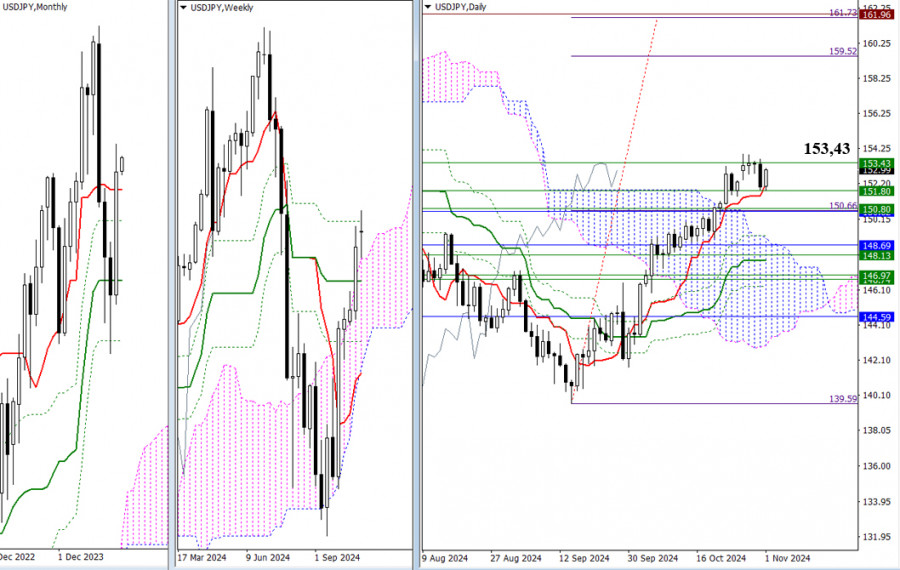Click the 158.25 price scale value
The image size is (900, 570).
[876, 79]
